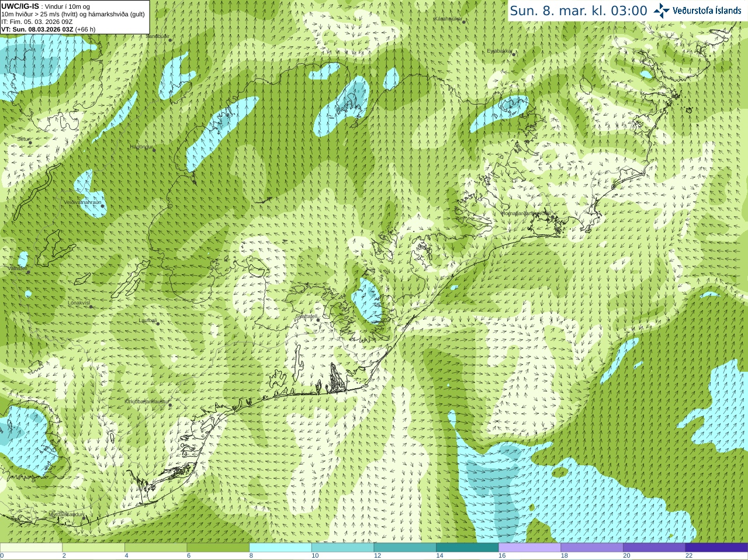Click the 'UWC/IG-IS' model title in legend box

pos(20,6)
